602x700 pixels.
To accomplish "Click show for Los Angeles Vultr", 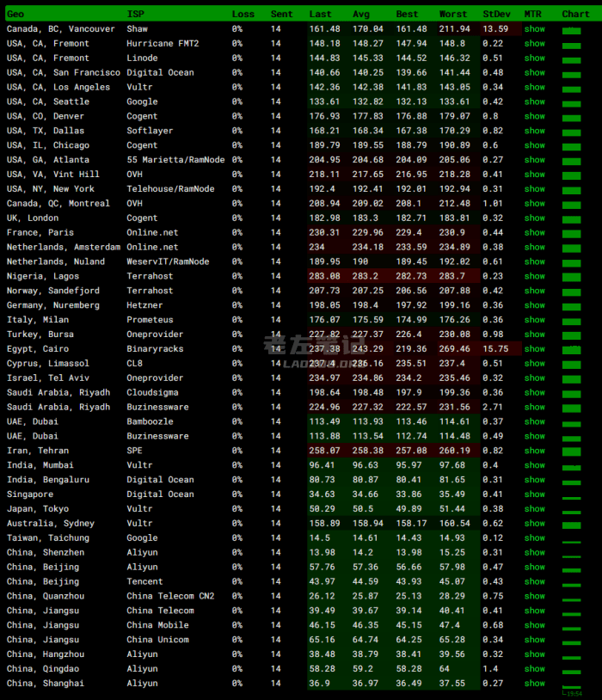I will (535, 87).
